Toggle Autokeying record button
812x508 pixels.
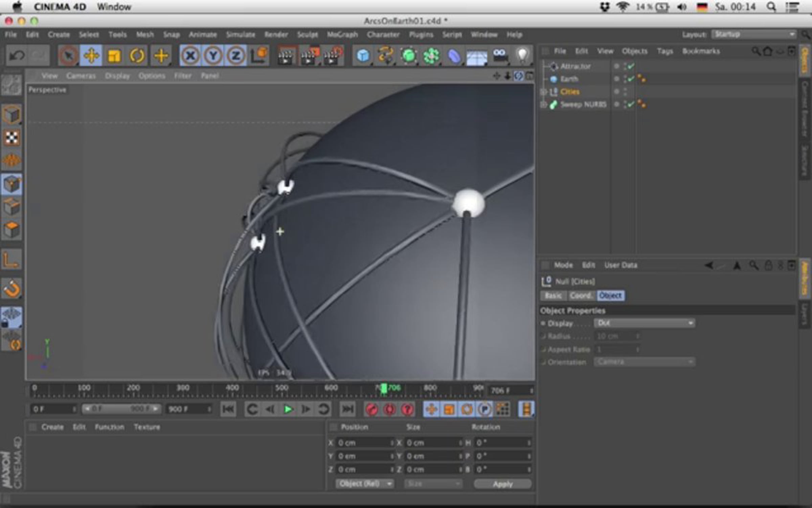click(389, 409)
